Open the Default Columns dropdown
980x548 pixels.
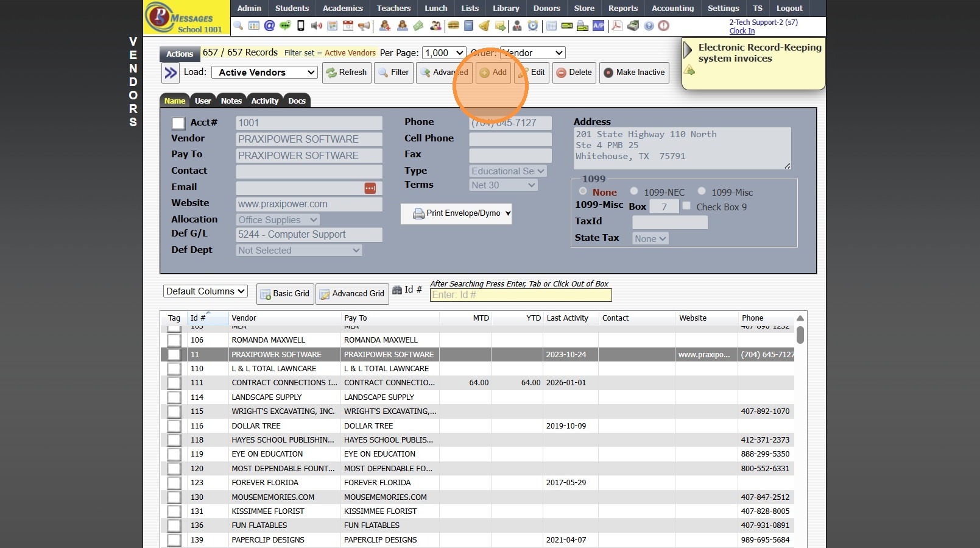tap(205, 291)
